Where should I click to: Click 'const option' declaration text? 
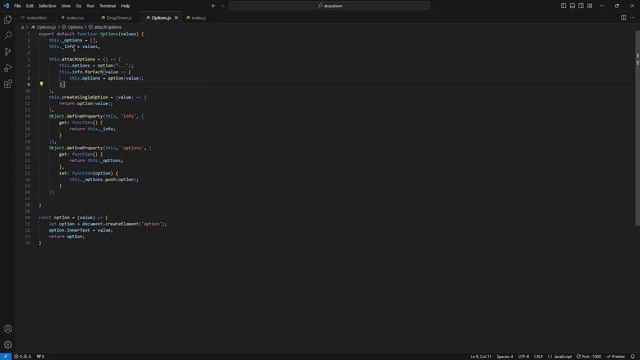(x=54, y=218)
